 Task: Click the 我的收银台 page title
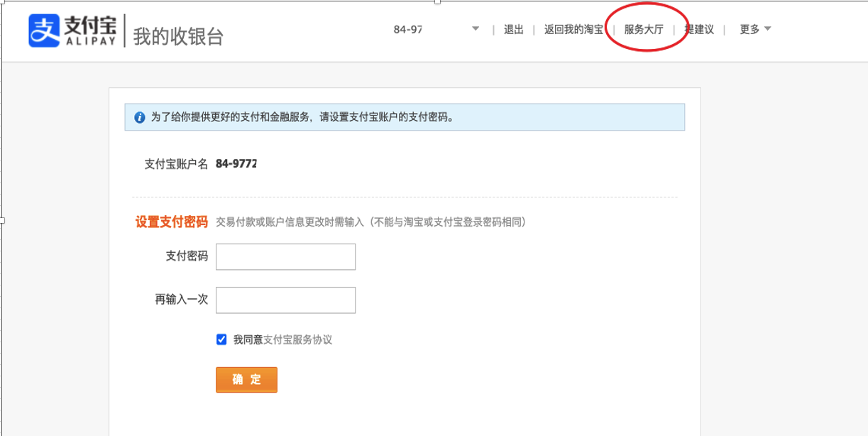[178, 36]
